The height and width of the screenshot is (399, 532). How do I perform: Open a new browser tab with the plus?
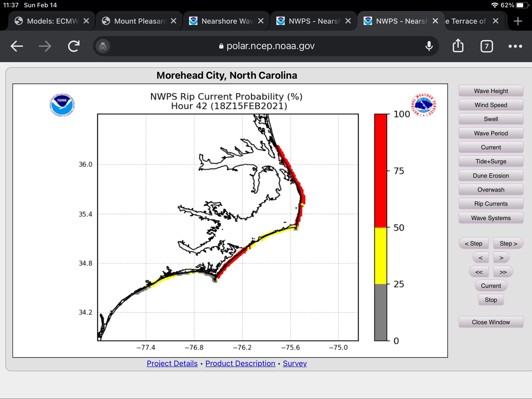[518, 21]
